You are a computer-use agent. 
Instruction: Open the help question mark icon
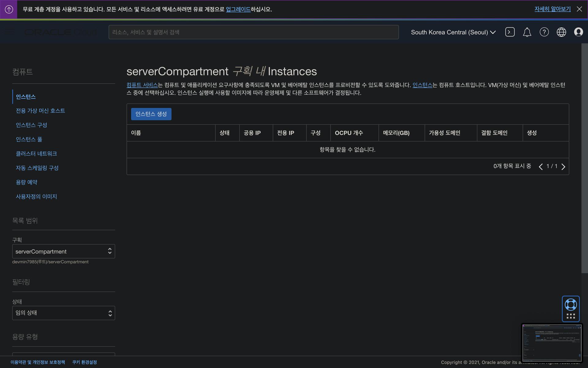point(544,32)
